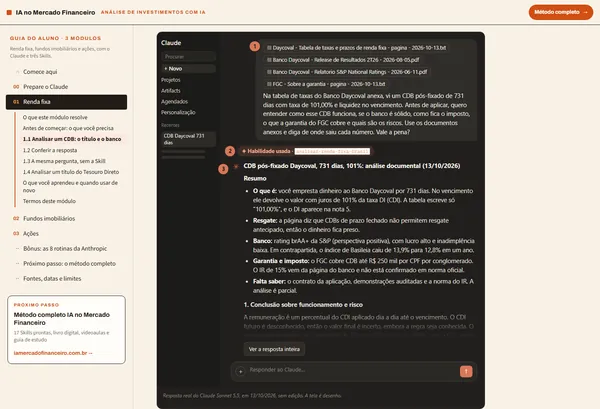Go to 1.3 A mesma pergunta, sem a Skill
The height and width of the screenshot is (409, 600).
pyautogui.click(x=64, y=161)
